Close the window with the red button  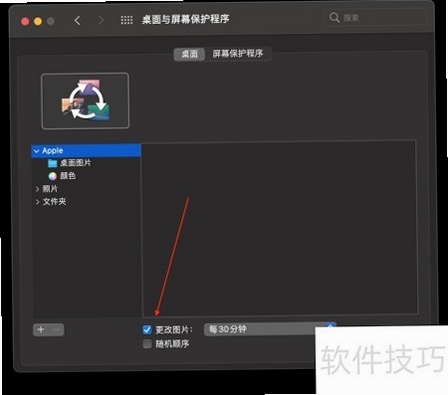(x=25, y=21)
